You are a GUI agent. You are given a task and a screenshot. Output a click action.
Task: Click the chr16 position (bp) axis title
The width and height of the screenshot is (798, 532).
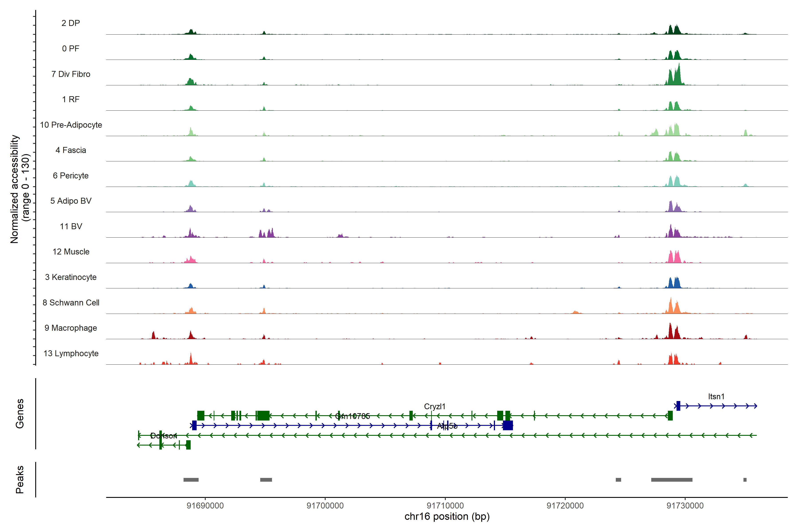[447, 516]
